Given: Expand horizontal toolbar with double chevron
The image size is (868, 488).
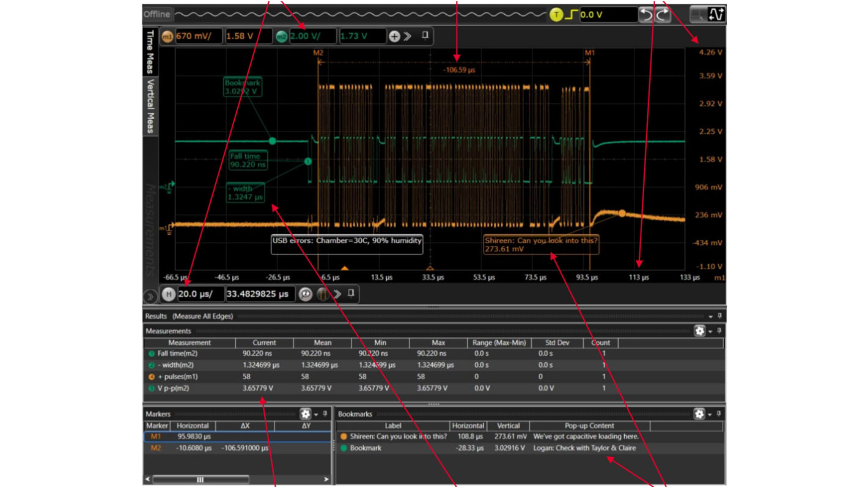Looking at the screenshot, I should pyautogui.click(x=337, y=294).
